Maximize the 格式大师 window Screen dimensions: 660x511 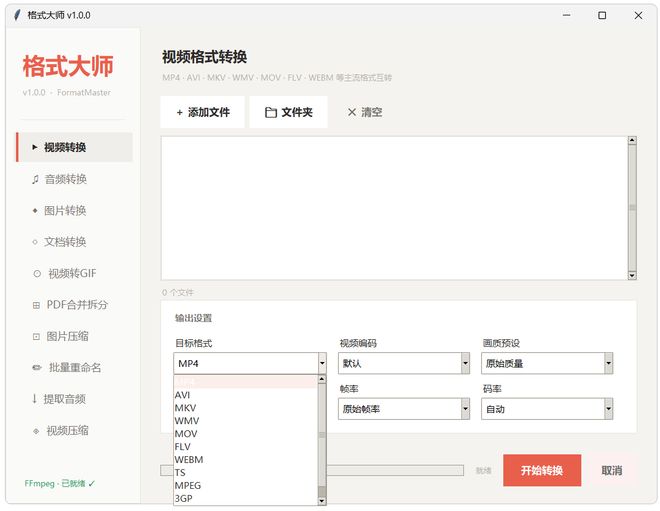[602, 15]
